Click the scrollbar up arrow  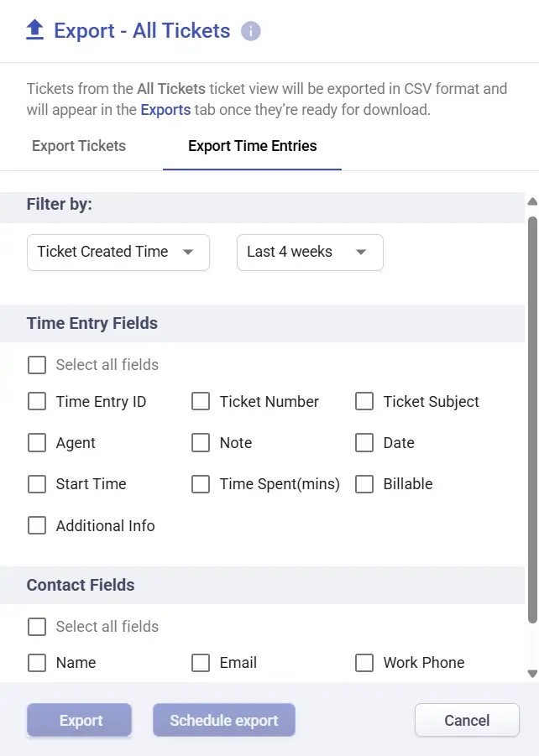[x=531, y=201]
